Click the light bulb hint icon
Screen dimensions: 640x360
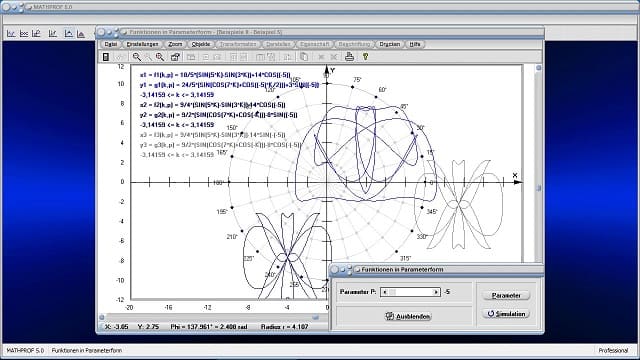coord(365,57)
